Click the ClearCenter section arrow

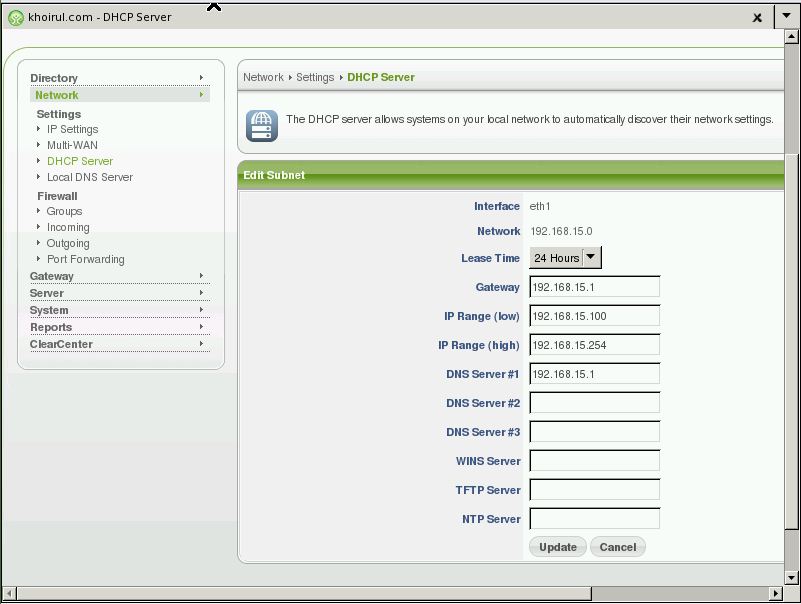point(201,344)
